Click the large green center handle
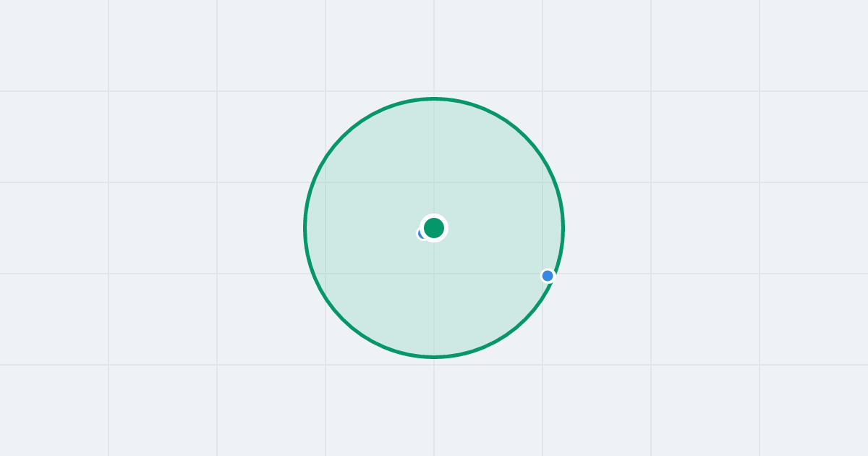This screenshot has height=456, width=868. [x=434, y=228]
